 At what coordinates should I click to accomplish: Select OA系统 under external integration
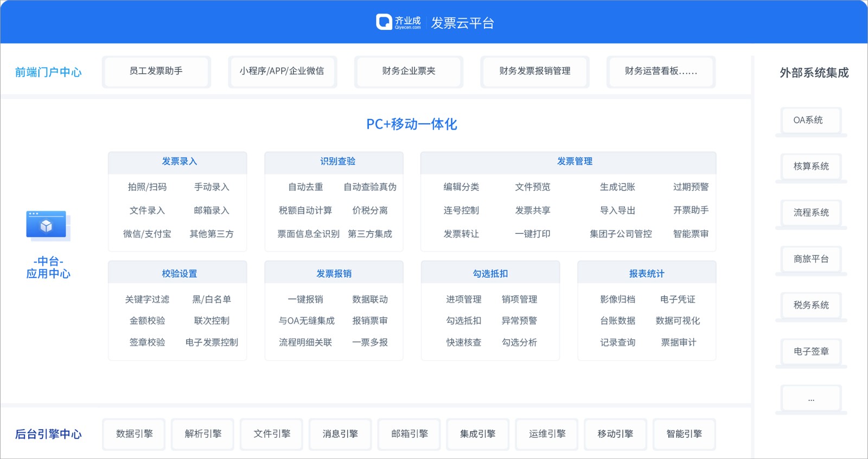811,120
